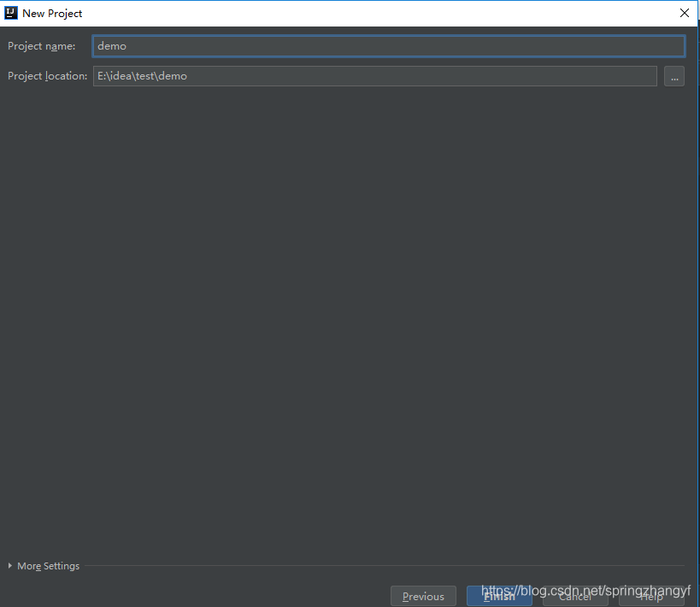Image resolution: width=700 pixels, height=607 pixels.
Task: Click the Project name input field
Action: [x=388, y=46]
